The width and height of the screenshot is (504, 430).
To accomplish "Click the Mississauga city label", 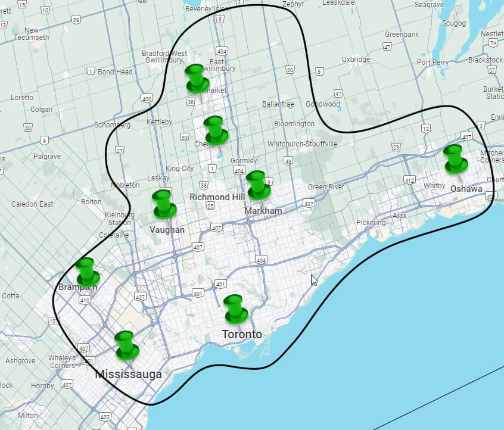I will pyautogui.click(x=128, y=375).
